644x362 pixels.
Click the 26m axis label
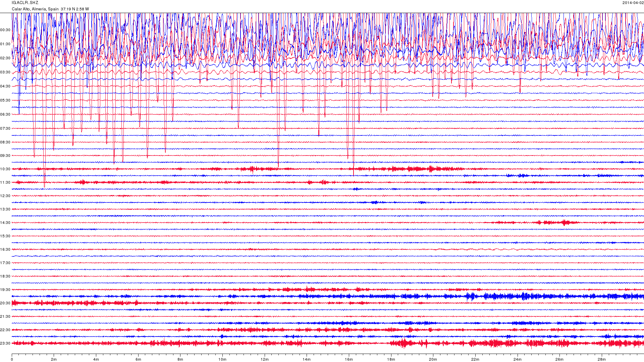[559, 360]
